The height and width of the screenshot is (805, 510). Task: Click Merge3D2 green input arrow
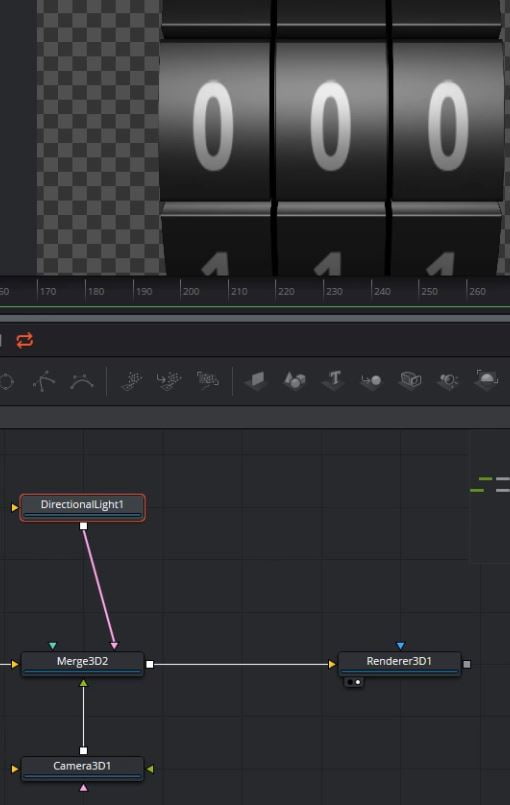(x=83, y=683)
